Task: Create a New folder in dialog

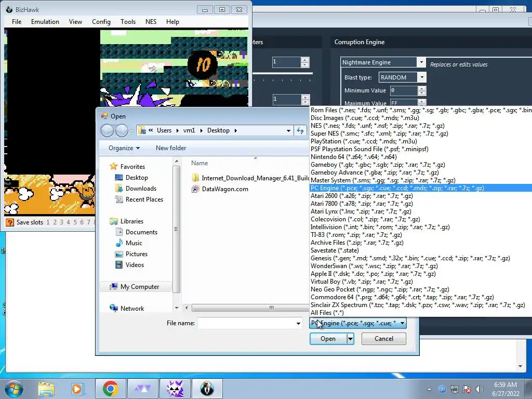Action: pyautogui.click(x=170, y=148)
